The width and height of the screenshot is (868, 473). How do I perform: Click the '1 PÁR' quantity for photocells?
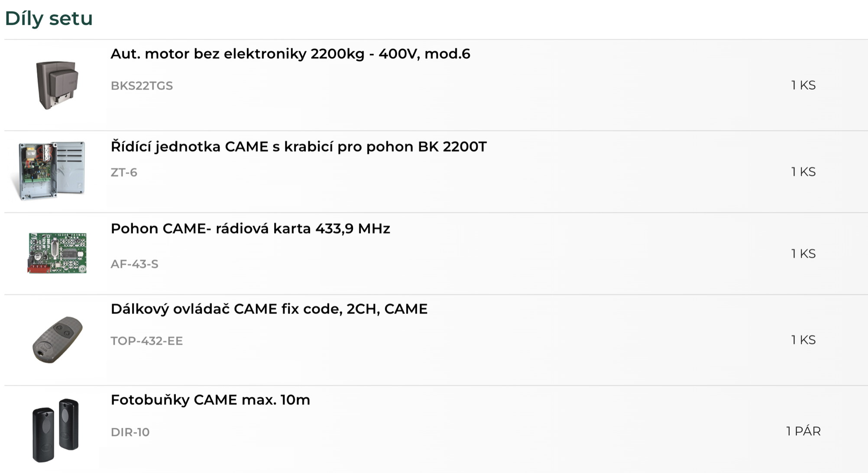[803, 431]
